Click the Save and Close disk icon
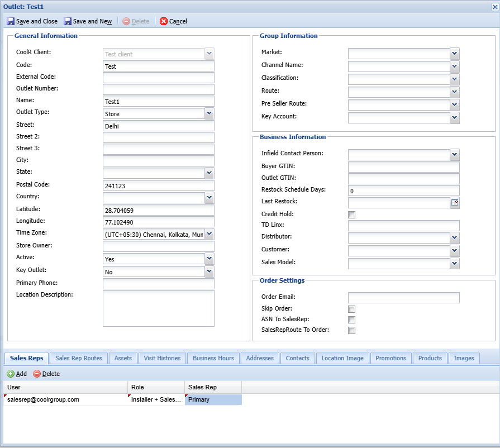Viewport: 500px width, 448px height. point(11,21)
